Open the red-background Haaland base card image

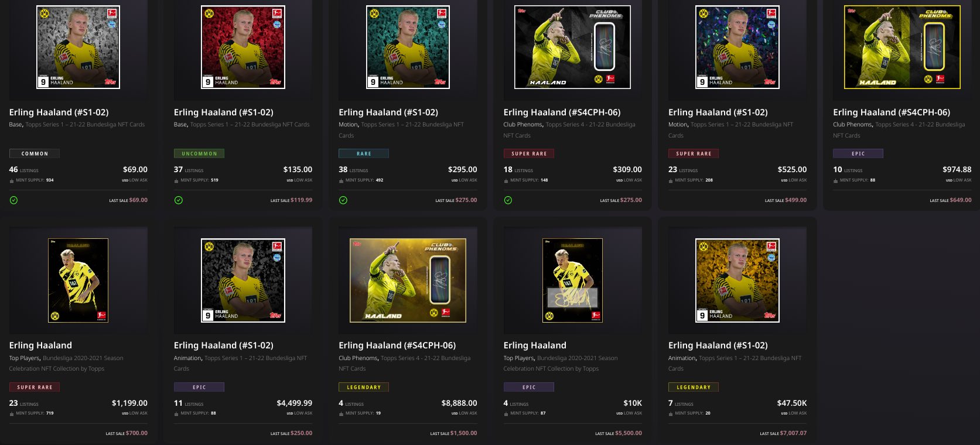tap(243, 47)
